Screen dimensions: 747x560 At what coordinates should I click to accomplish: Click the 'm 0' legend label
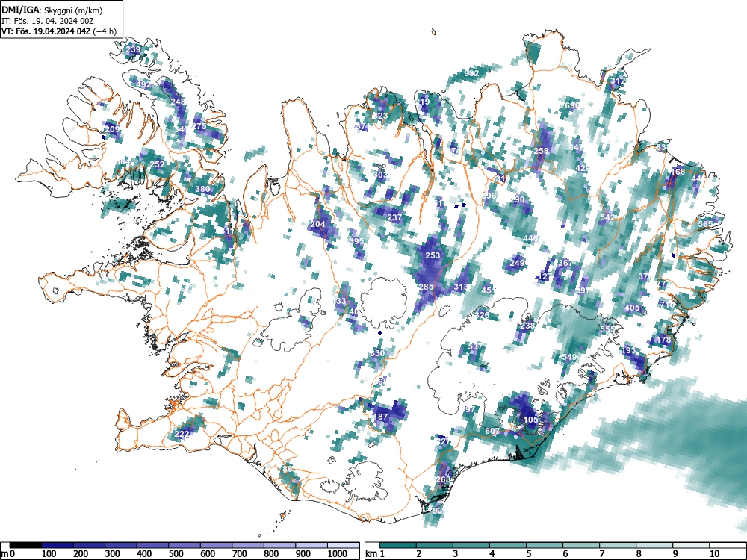coord(8,554)
